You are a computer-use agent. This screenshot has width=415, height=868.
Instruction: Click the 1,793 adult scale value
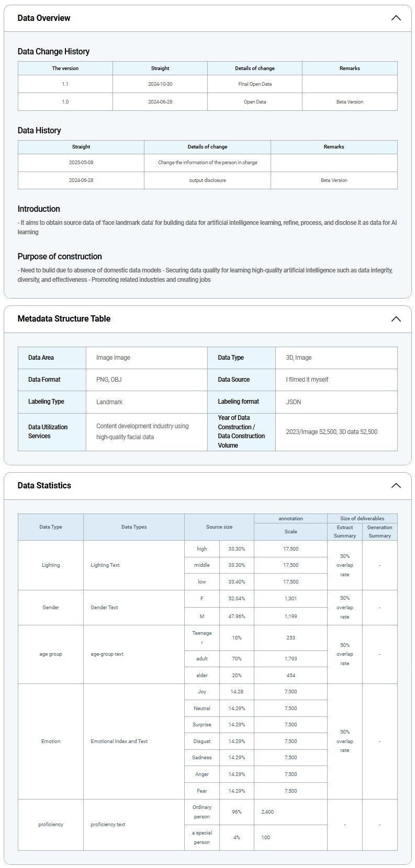[x=290, y=659]
